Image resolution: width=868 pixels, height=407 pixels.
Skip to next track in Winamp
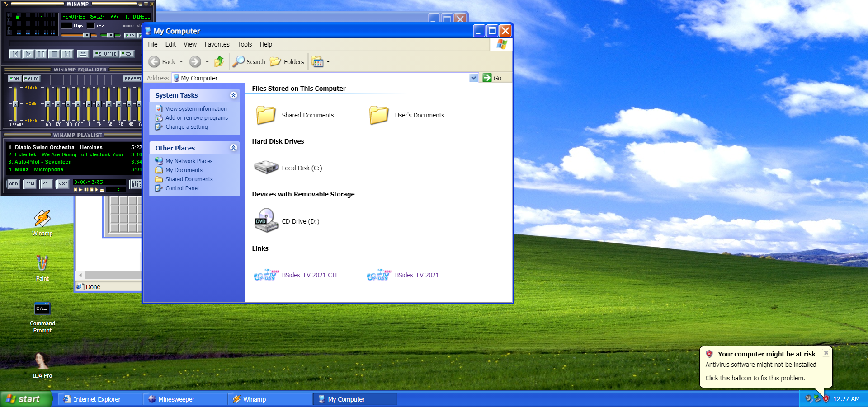(x=67, y=54)
